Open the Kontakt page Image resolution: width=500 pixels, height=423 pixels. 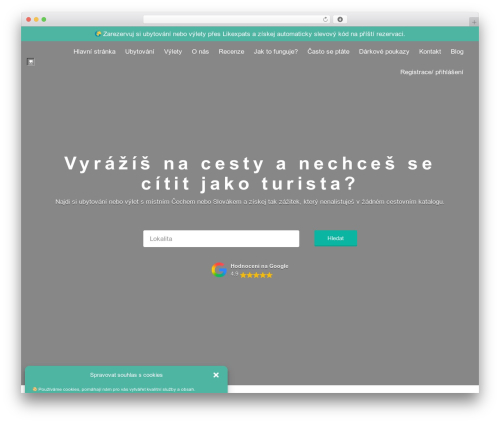430,52
